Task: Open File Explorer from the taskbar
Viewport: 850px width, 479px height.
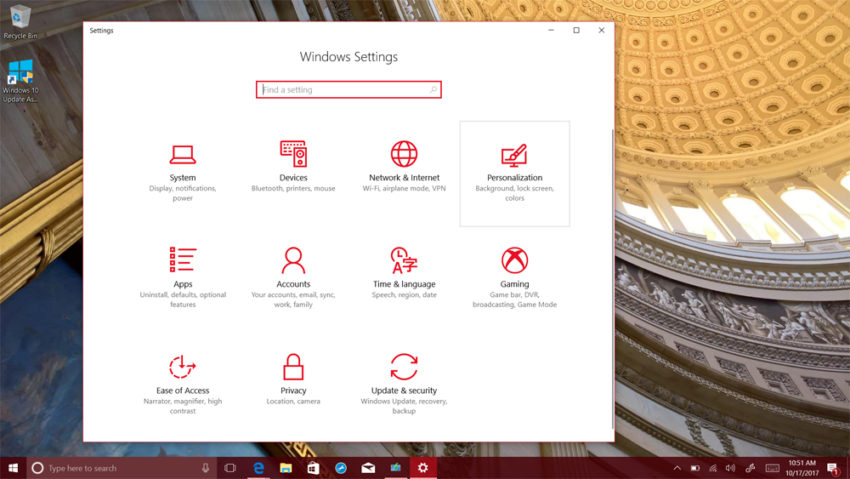Action: [286, 468]
